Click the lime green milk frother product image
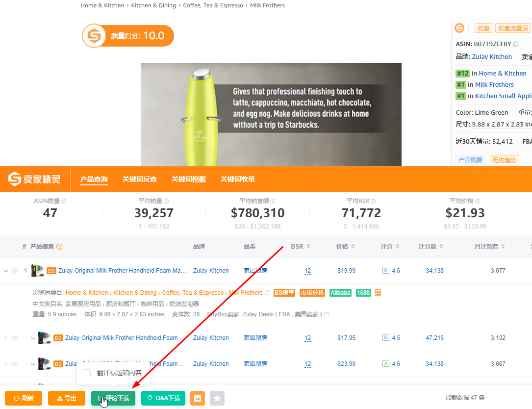532x409 pixels. [x=271, y=114]
